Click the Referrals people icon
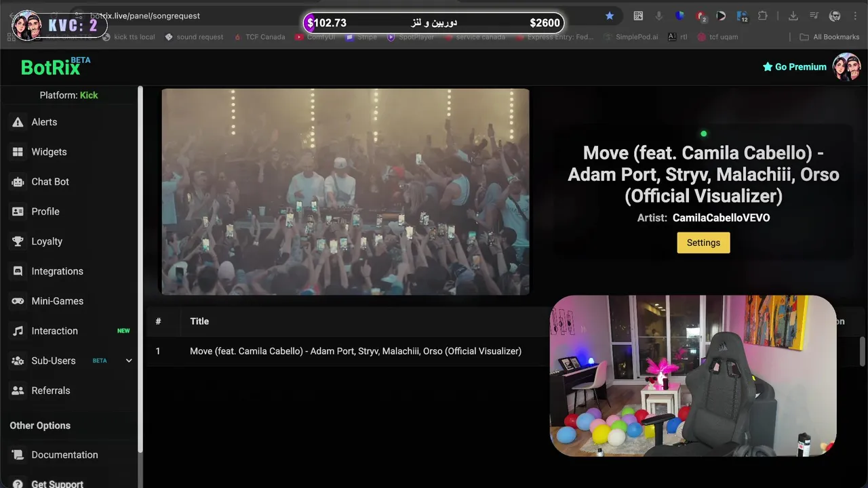The width and height of the screenshot is (868, 488). [x=18, y=390]
